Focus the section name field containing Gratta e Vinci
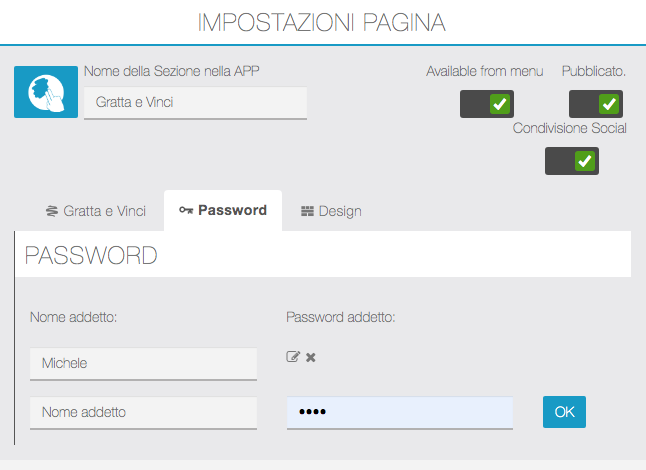The image size is (646, 470). (195, 102)
